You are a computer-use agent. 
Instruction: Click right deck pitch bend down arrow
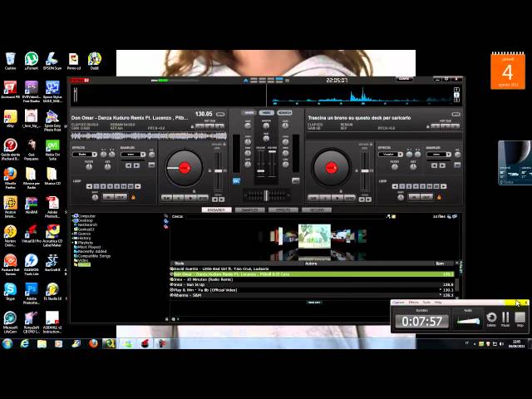coord(362,199)
